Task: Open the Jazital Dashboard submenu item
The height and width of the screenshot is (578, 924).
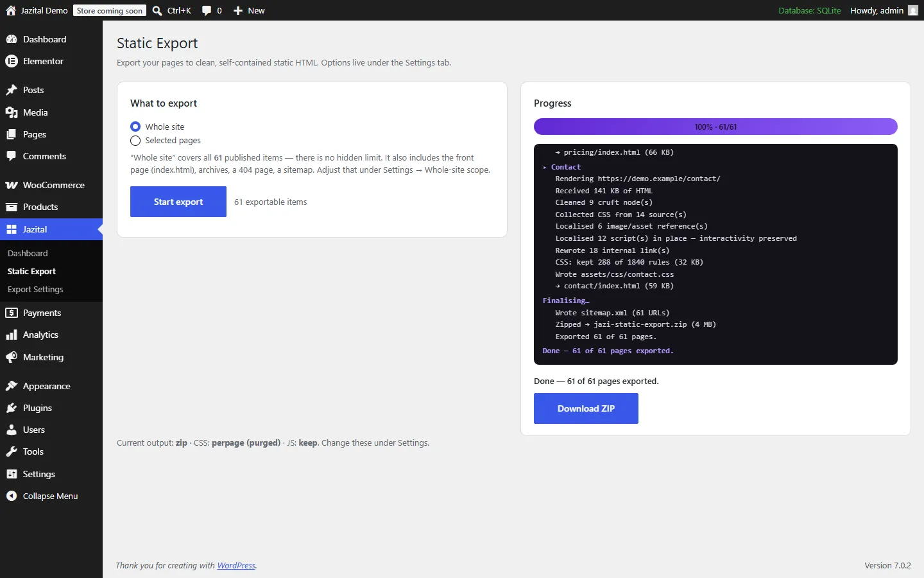Action: 28,253
